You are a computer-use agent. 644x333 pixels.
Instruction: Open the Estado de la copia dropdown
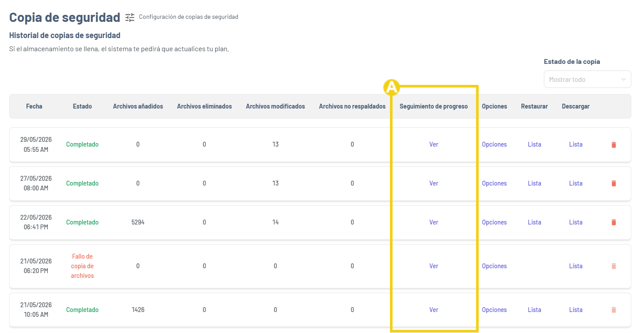coord(587,79)
